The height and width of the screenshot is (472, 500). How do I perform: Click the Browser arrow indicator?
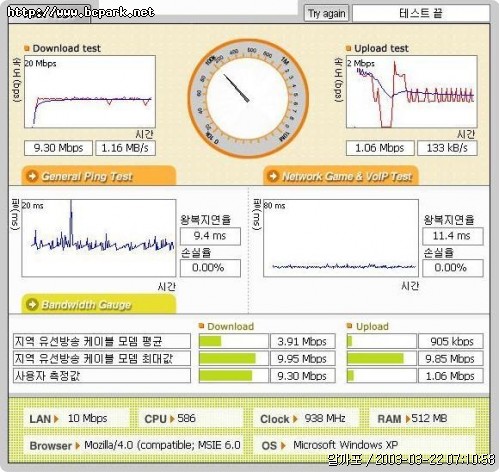[x=77, y=446]
